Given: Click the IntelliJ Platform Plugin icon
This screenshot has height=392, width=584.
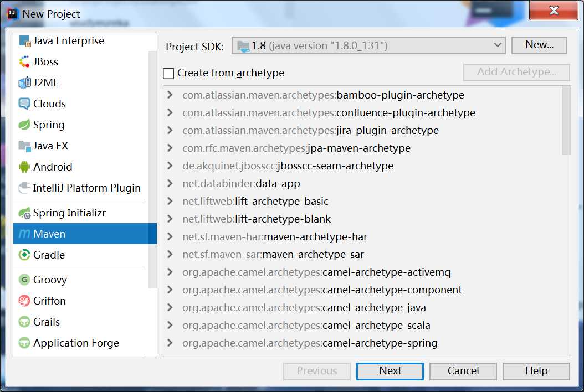Looking at the screenshot, I should pyautogui.click(x=24, y=188).
